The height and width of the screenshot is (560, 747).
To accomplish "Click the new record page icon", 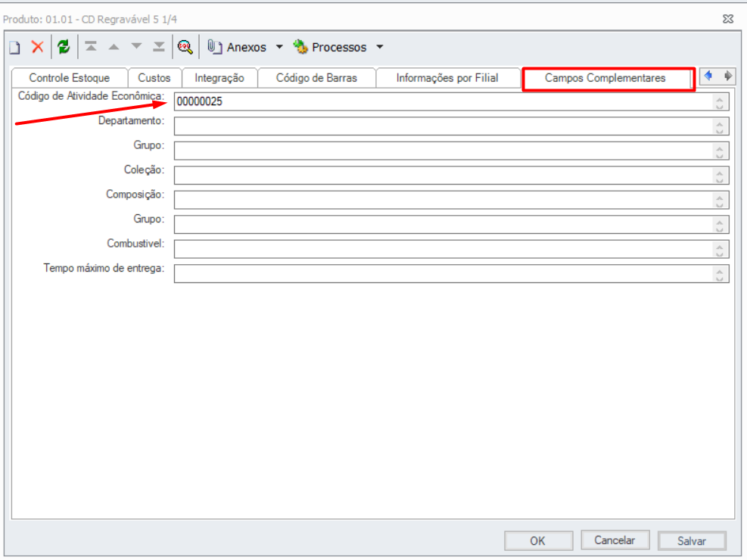I will [15, 47].
